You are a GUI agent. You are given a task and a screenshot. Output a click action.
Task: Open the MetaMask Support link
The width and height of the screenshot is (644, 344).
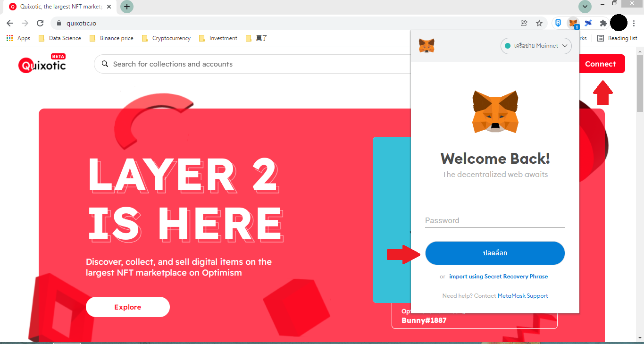pos(523,296)
